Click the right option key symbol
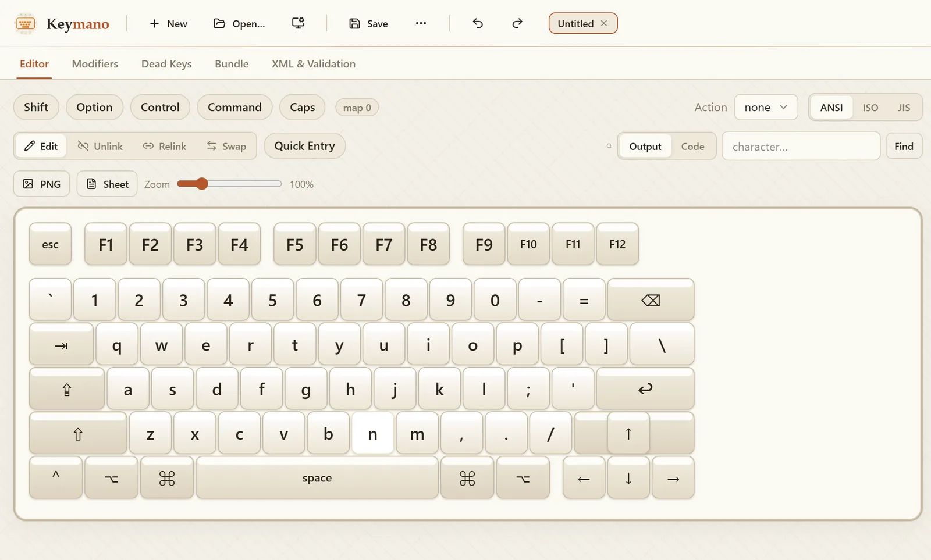 (523, 478)
